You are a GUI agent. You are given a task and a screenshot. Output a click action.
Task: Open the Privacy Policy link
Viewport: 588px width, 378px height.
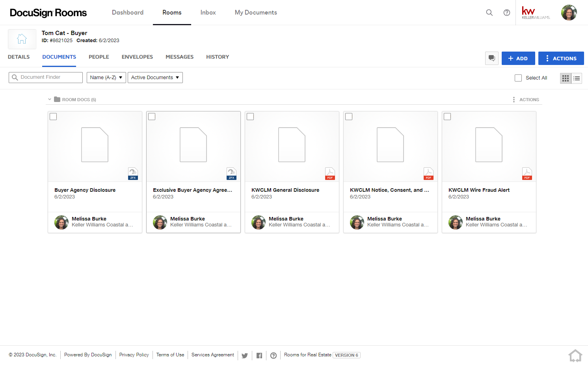(x=134, y=355)
